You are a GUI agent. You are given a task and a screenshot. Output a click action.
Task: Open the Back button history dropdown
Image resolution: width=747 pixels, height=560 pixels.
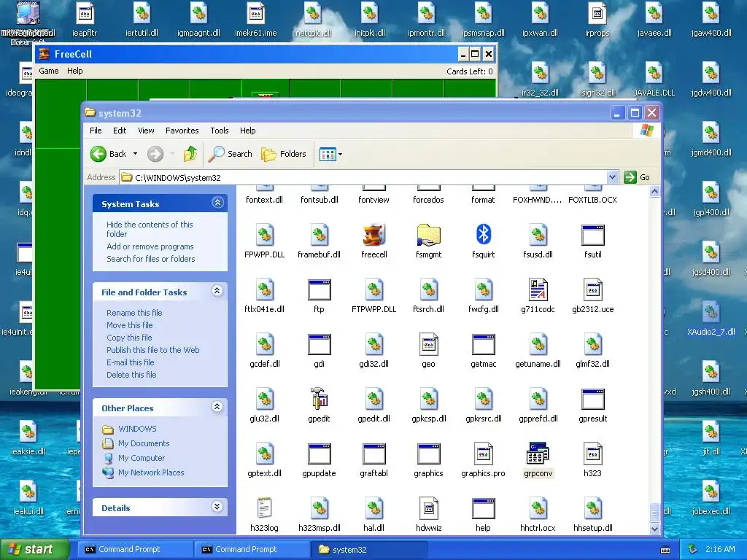pos(135,154)
